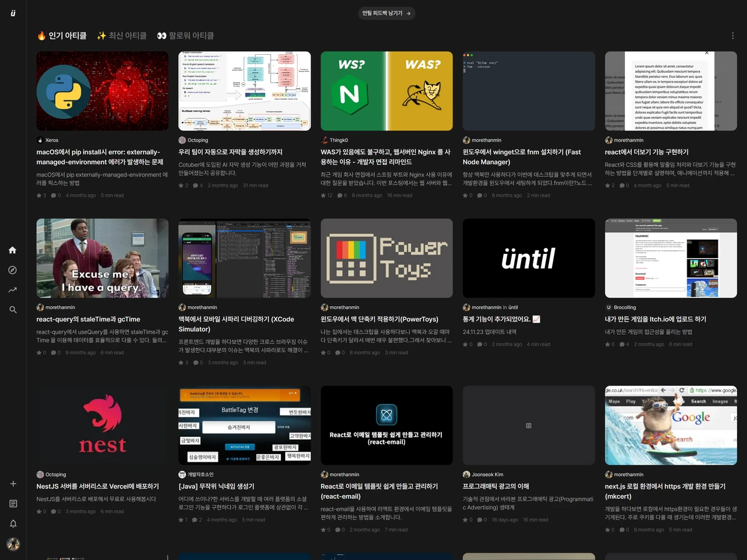Click author Octoping on NestJS article

point(55,475)
